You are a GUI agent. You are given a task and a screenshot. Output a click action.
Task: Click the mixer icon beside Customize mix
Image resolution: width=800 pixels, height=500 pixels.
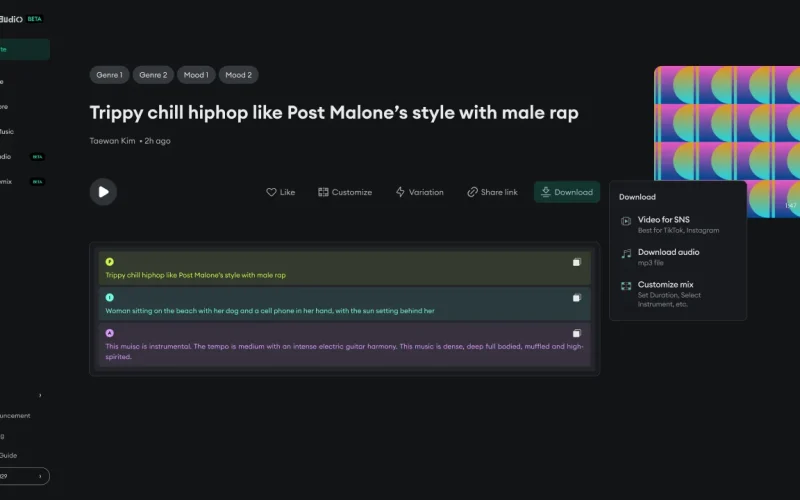626,286
